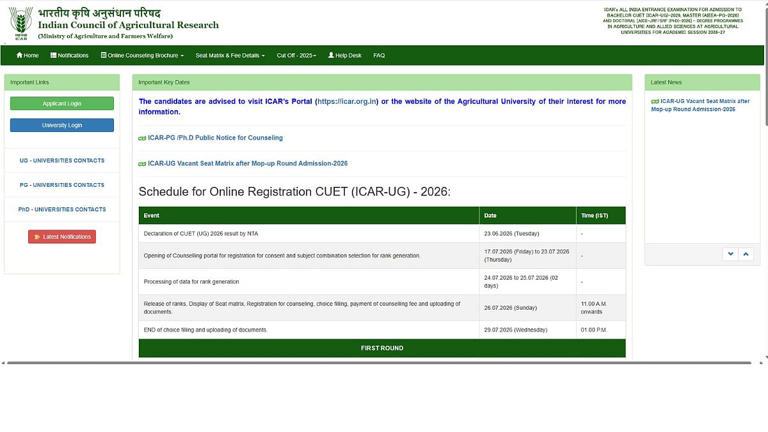This screenshot has height=432, width=768.
Task: Open PhD - Universities Contacts link
Action: [62, 209]
